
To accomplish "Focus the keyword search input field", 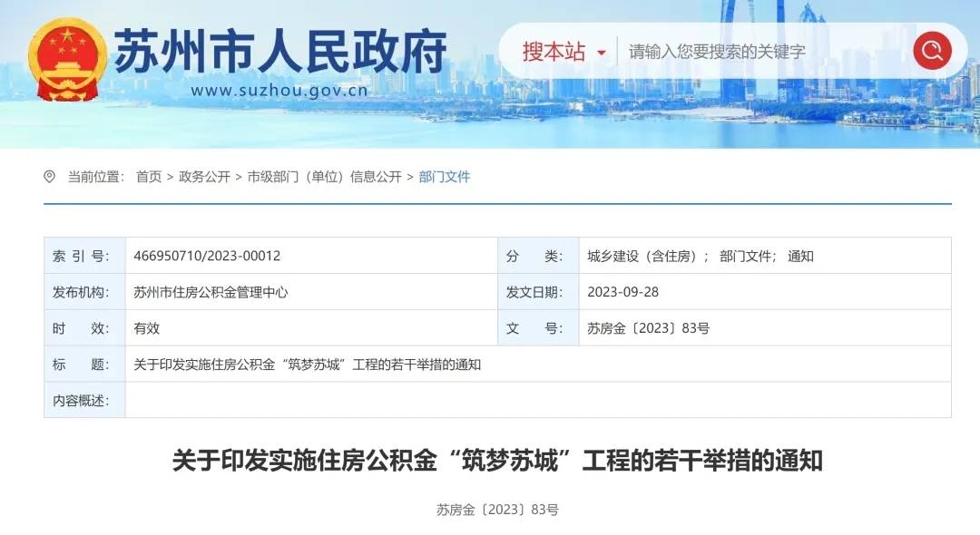I will (762, 52).
